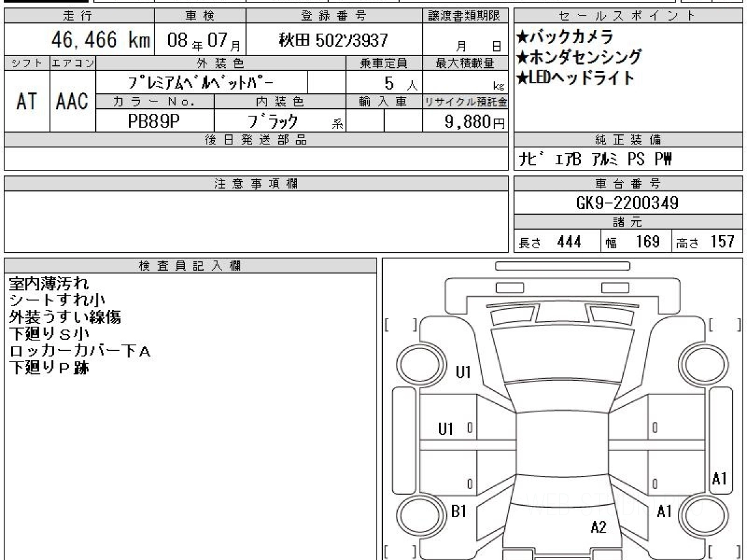Click the シフト header cell

pos(26,63)
